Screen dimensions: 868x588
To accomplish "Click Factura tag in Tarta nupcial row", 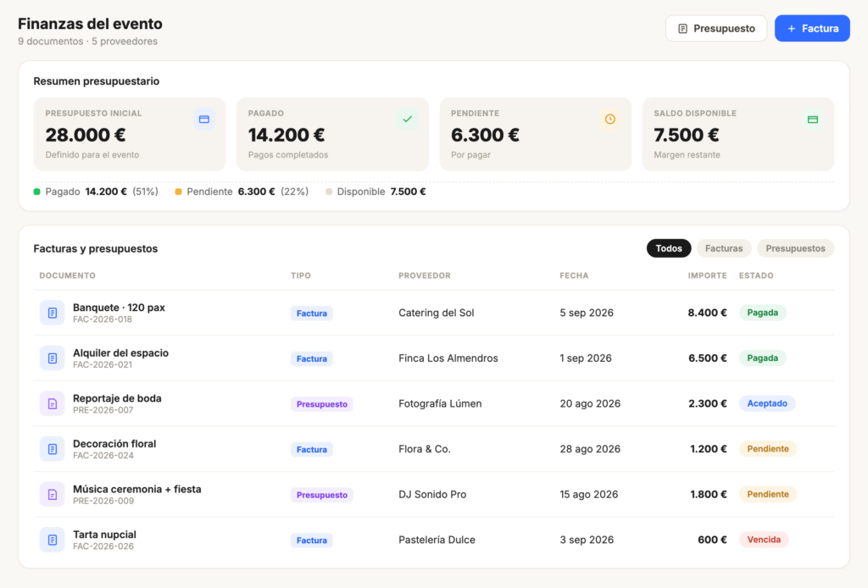I will click(312, 540).
